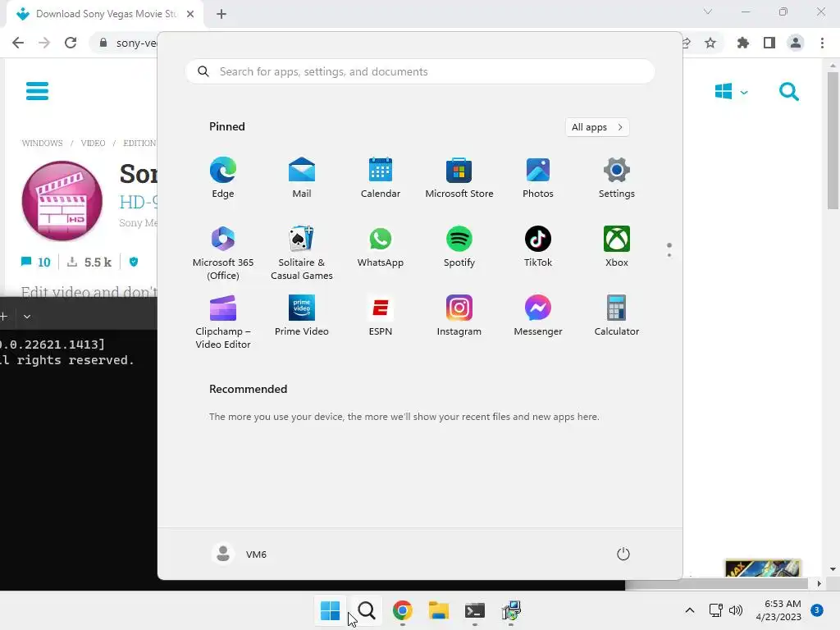840x630 pixels.
Task: Open Microsoft 365 (Office)
Action: click(223, 253)
